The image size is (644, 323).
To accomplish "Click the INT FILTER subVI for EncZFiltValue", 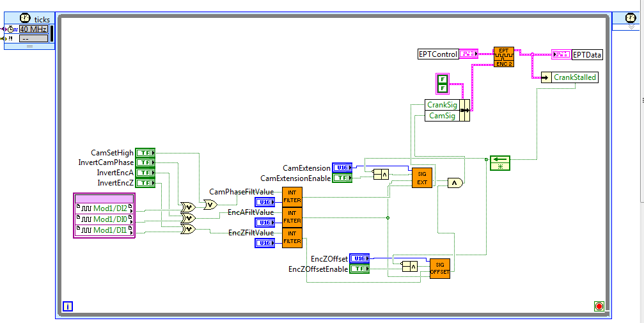I will pos(292,238).
